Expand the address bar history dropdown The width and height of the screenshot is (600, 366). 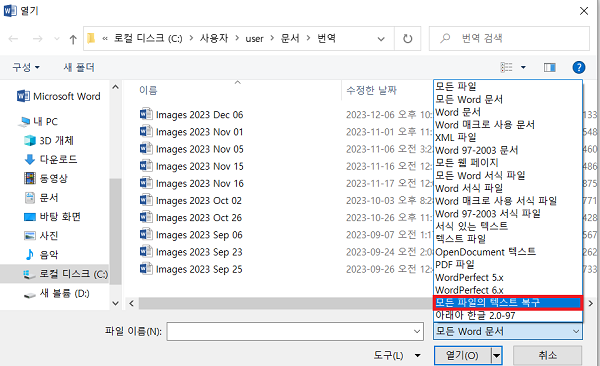[381, 39]
